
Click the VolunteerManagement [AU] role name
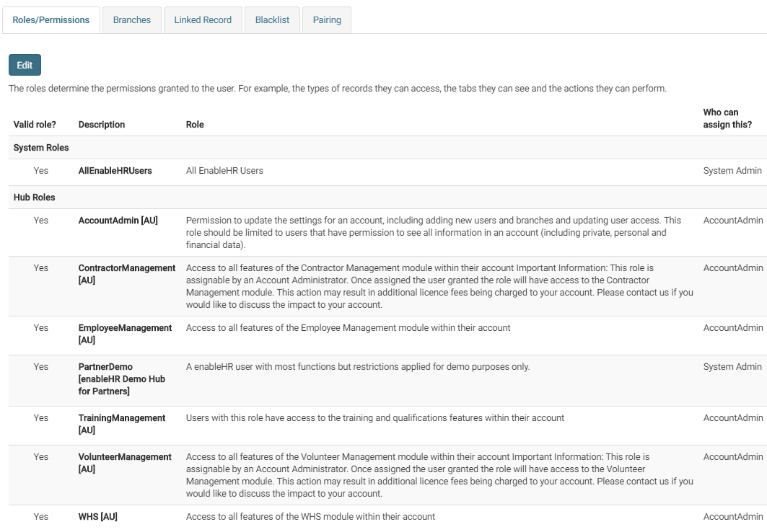click(125, 463)
